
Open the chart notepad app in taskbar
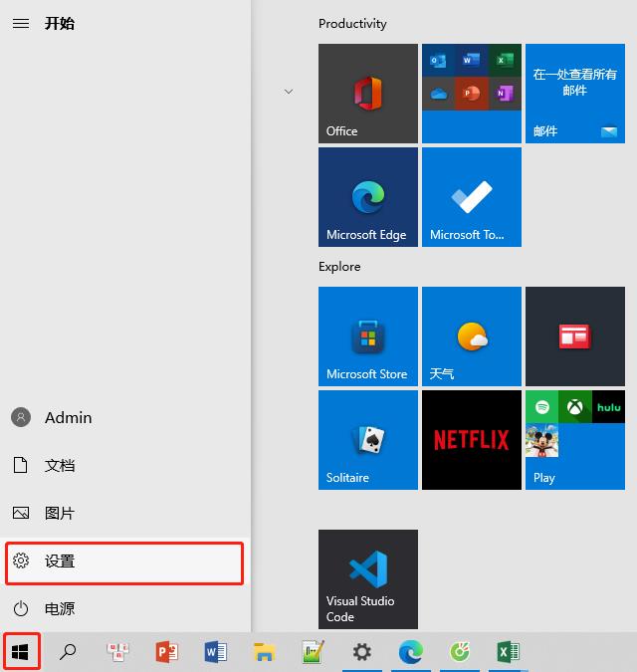[x=313, y=652]
